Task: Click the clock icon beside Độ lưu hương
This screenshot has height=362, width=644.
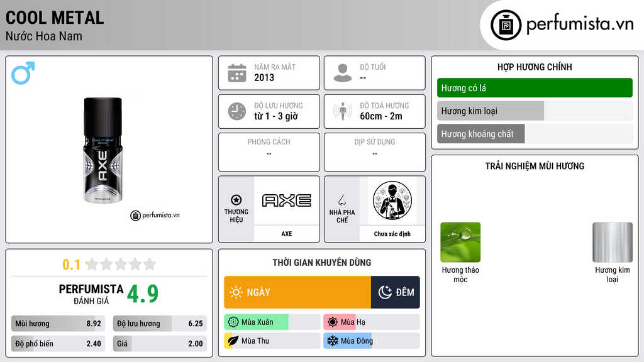Action: (x=237, y=111)
